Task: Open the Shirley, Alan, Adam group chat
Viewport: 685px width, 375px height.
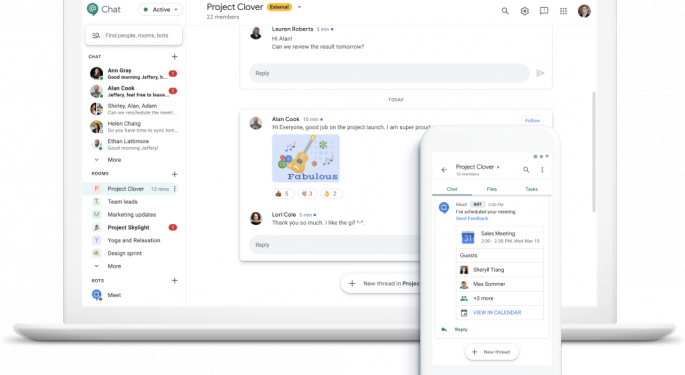Action: [x=133, y=109]
